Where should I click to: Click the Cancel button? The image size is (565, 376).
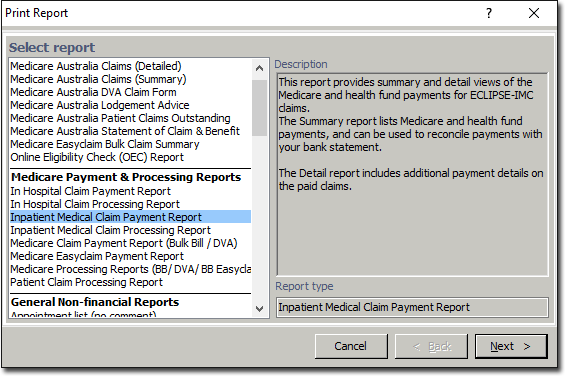coord(351,346)
